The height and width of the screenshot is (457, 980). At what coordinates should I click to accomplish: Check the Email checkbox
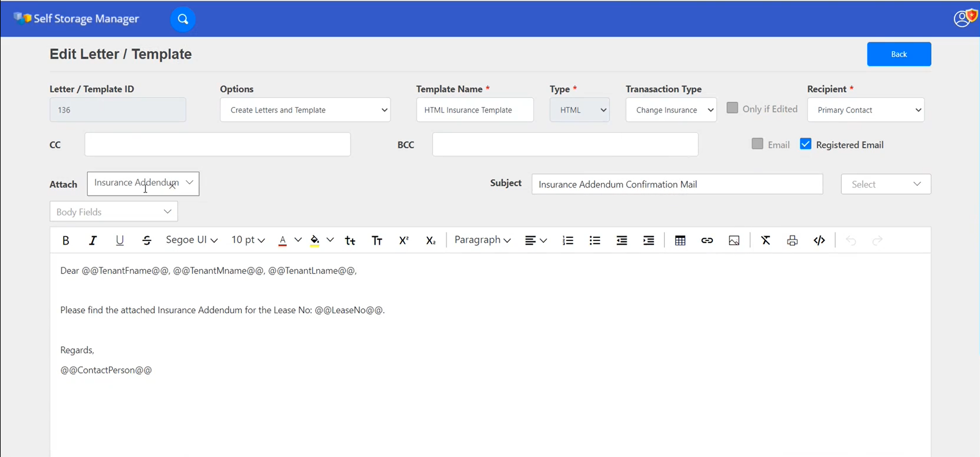(x=757, y=144)
